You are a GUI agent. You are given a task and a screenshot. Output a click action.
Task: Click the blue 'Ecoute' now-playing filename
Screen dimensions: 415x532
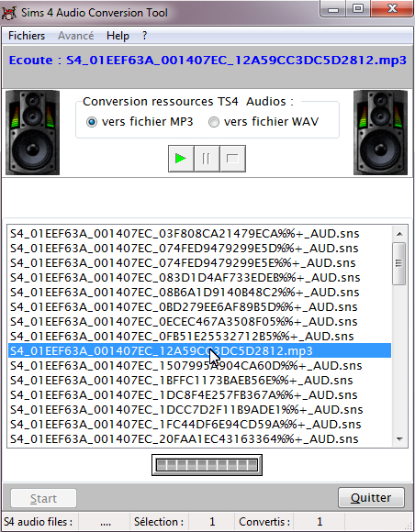[x=207, y=60]
